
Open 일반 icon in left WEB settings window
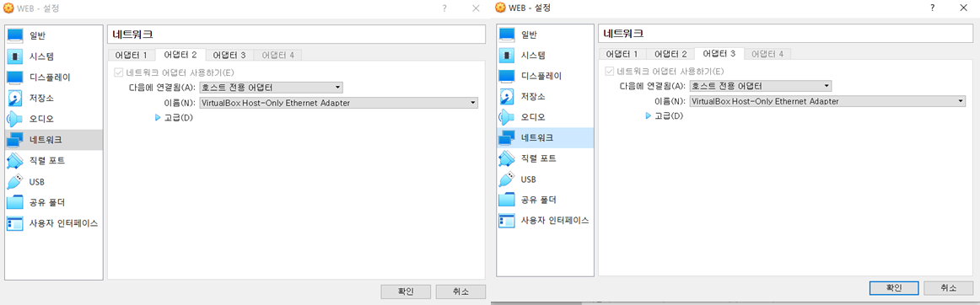15,35
